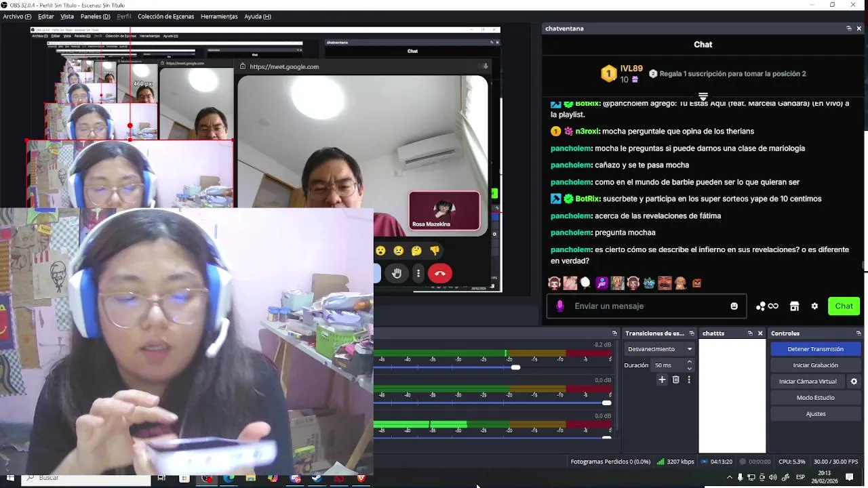Undock the chattts panel

pyautogui.click(x=750, y=333)
